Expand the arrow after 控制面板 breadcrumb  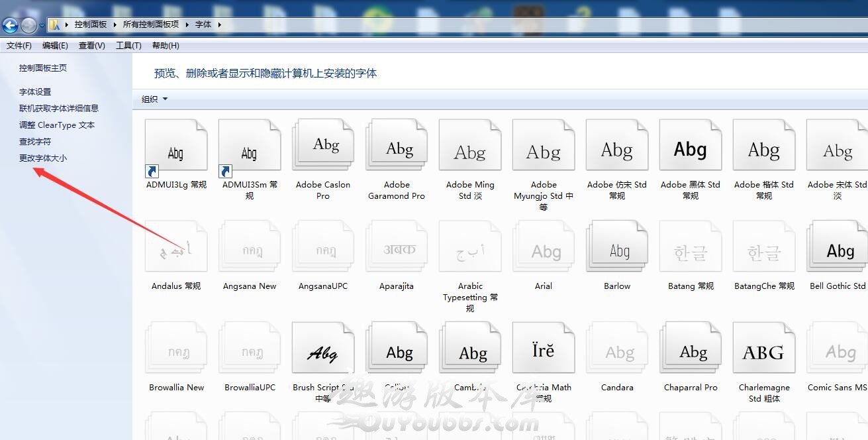115,25
